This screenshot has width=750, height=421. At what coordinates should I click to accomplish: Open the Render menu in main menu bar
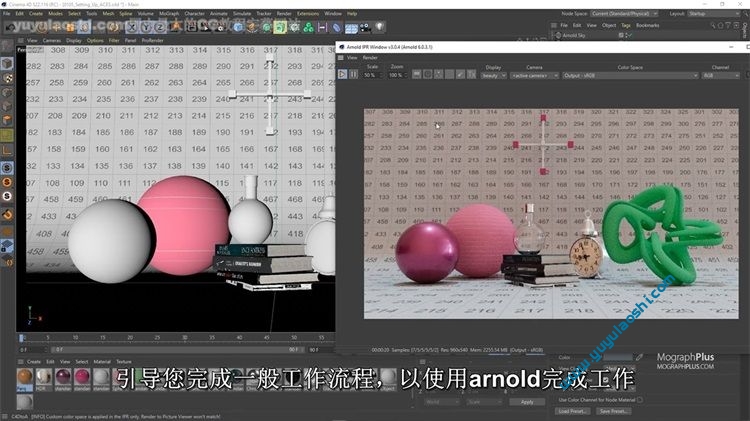click(x=284, y=13)
